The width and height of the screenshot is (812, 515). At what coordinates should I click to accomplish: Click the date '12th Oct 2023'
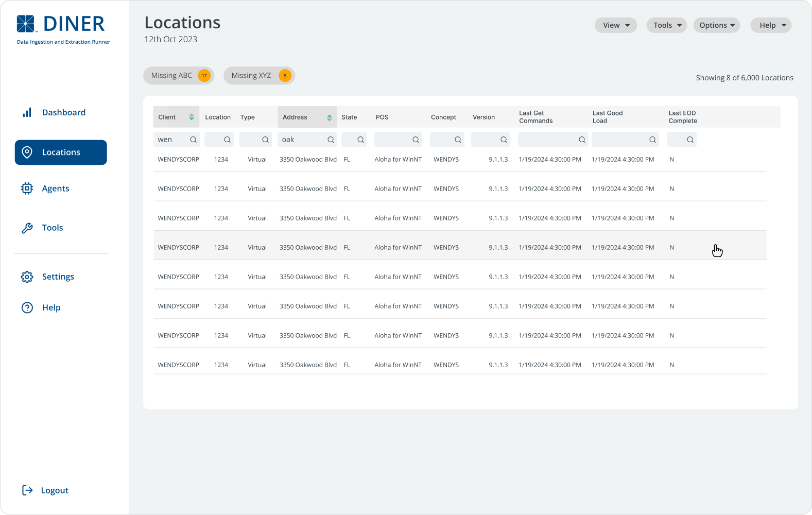click(170, 39)
